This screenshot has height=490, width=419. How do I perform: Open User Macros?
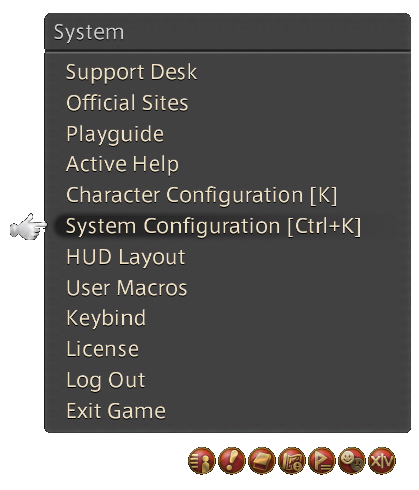click(127, 288)
